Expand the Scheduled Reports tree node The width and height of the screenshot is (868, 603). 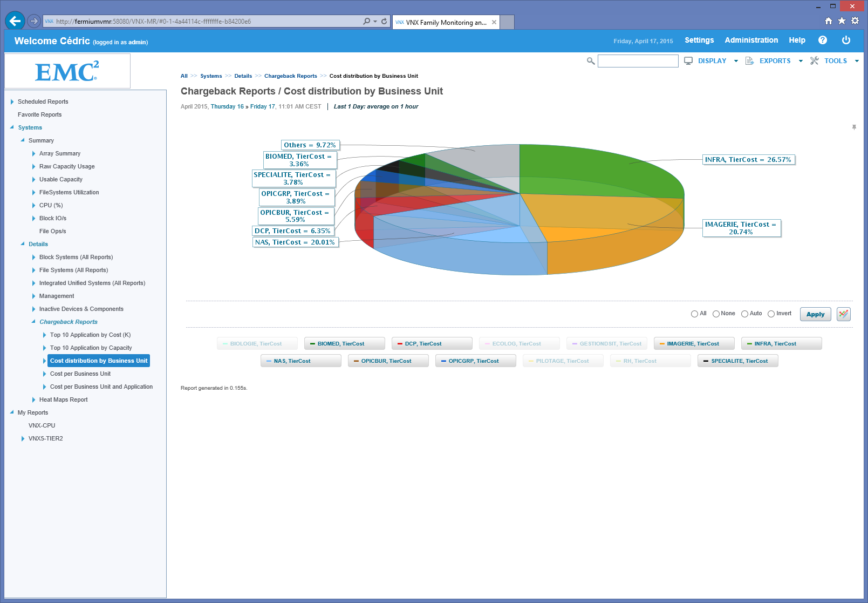[x=12, y=101]
